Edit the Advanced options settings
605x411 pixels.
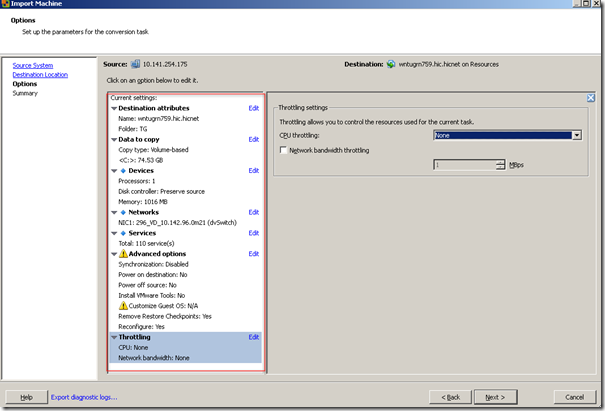253,254
